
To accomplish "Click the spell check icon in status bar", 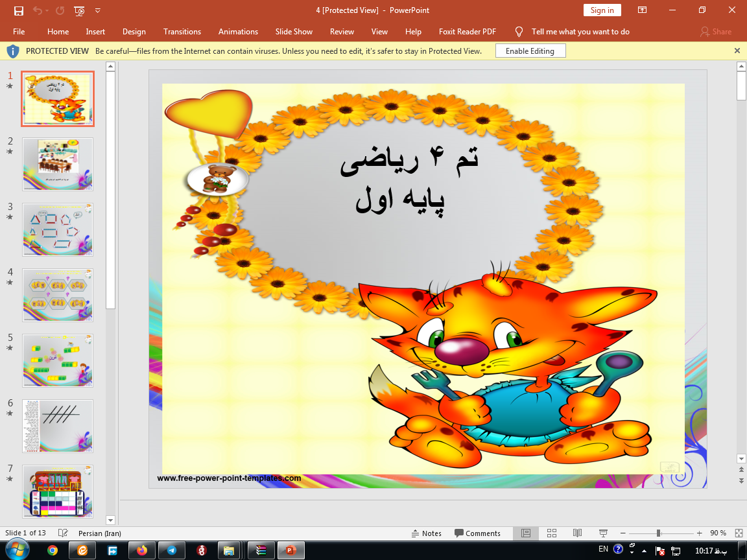I will tap(63, 533).
